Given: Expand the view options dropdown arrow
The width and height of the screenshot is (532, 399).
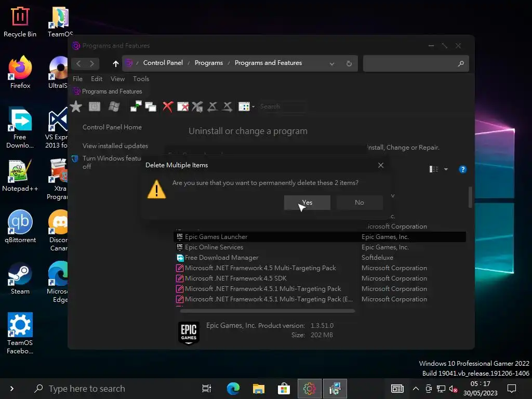Looking at the screenshot, I should (x=446, y=169).
